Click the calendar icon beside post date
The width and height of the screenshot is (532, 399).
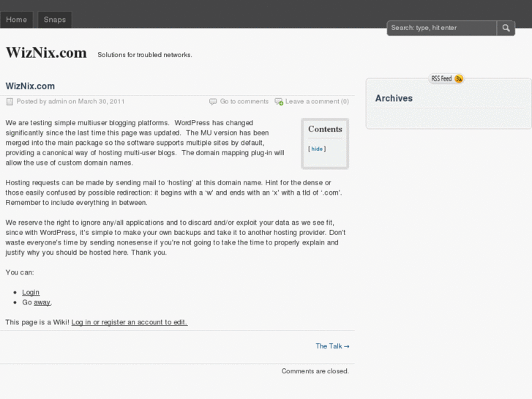click(10, 102)
